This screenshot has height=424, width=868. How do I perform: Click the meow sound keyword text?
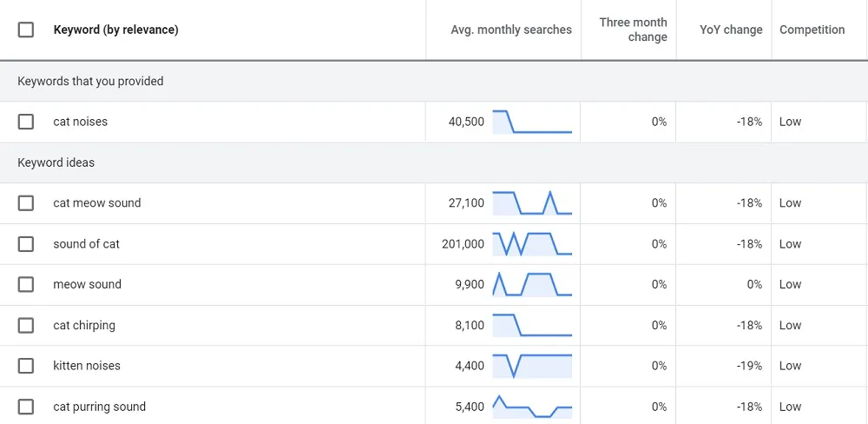87,284
